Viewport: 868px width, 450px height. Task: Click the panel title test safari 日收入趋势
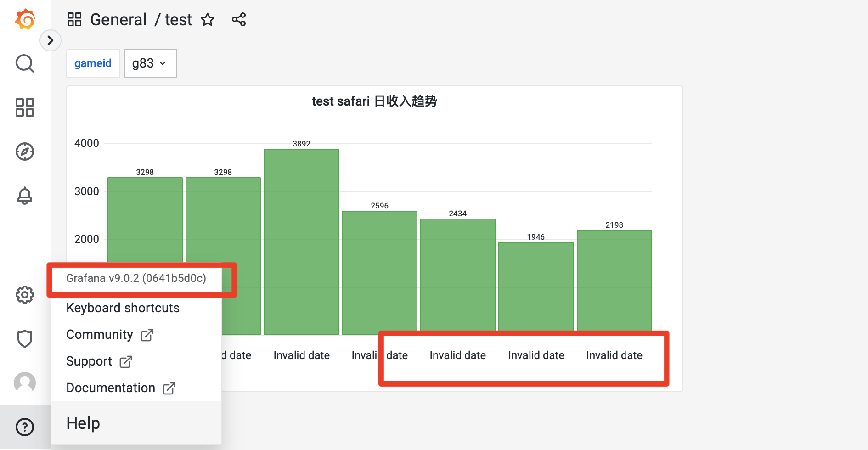click(x=374, y=101)
